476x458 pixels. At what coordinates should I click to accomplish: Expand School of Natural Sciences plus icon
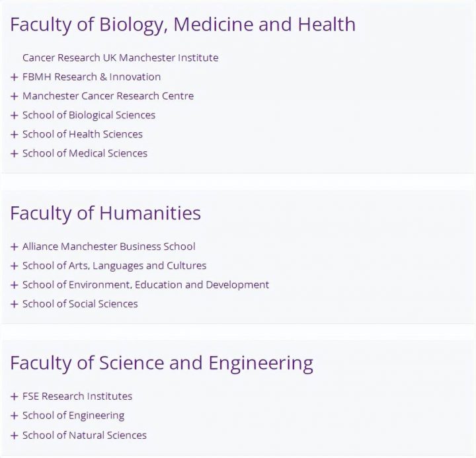15,436
